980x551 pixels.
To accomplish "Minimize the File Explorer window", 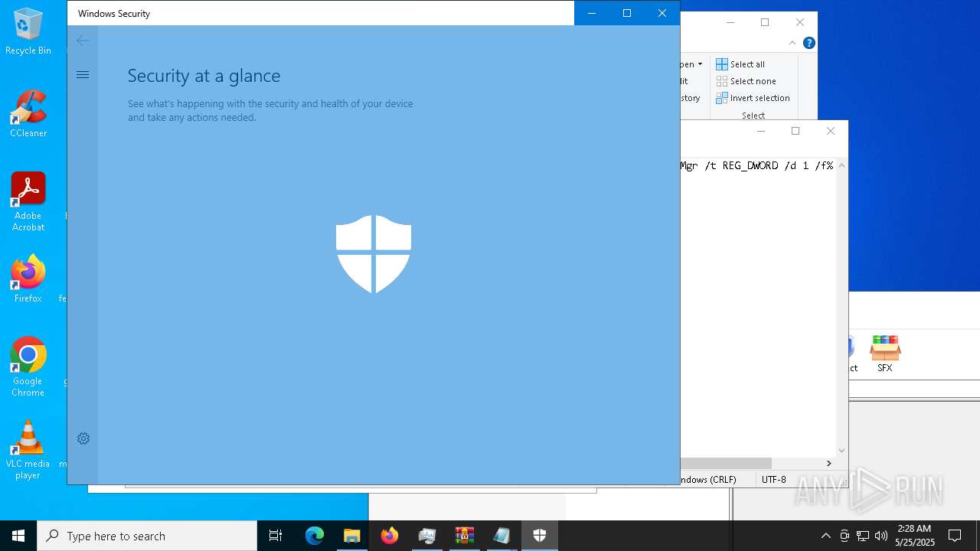I will point(730,22).
